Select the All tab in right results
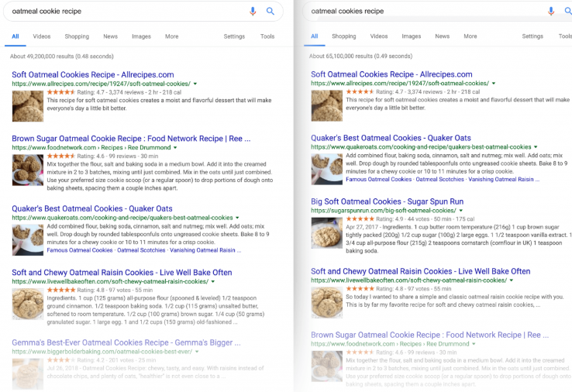 [x=315, y=36]
